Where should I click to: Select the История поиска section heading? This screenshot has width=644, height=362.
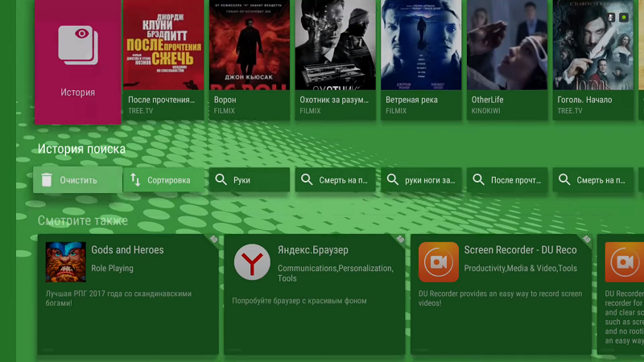pos(81,149)
